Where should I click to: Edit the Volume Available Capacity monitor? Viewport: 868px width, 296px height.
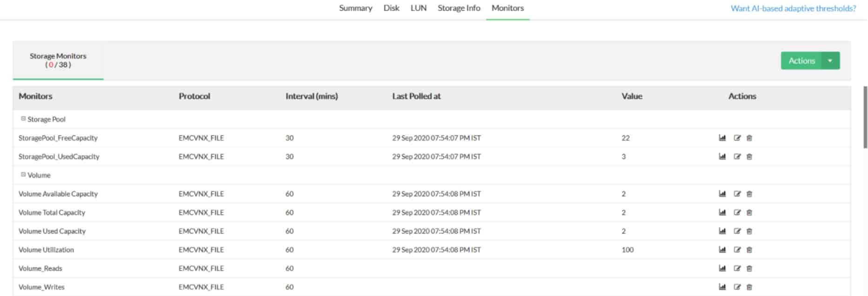click(x=736, y=194)
